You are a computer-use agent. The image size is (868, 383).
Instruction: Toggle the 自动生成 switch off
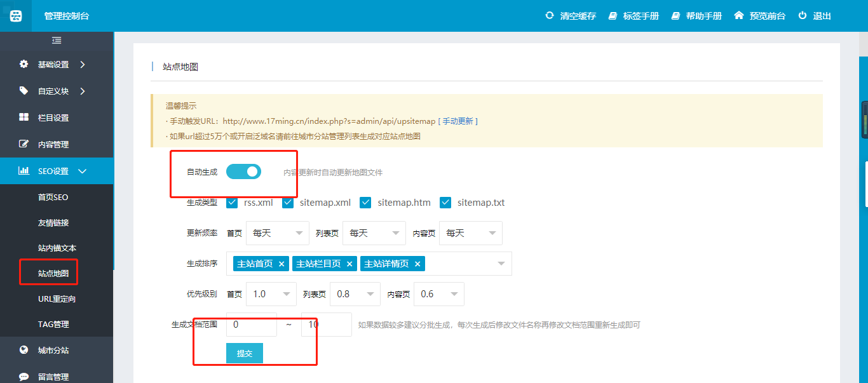(243, 171)
